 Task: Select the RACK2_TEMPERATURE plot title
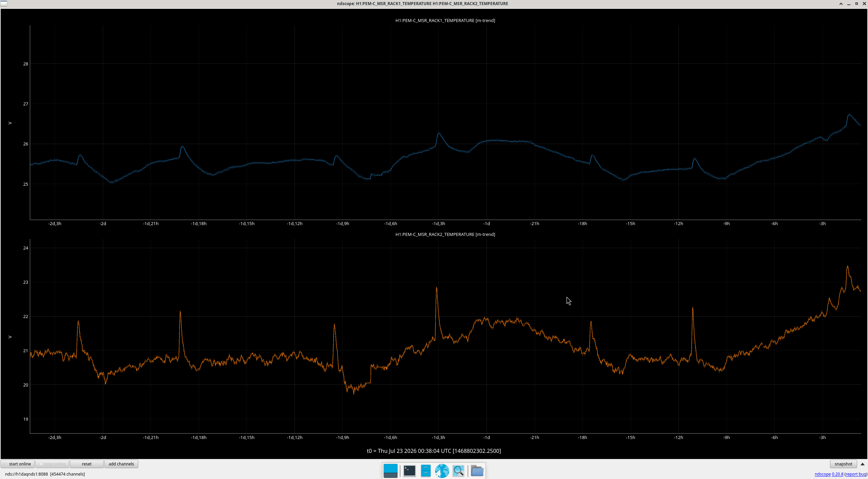pyautogui.click(x=445, y=234)
